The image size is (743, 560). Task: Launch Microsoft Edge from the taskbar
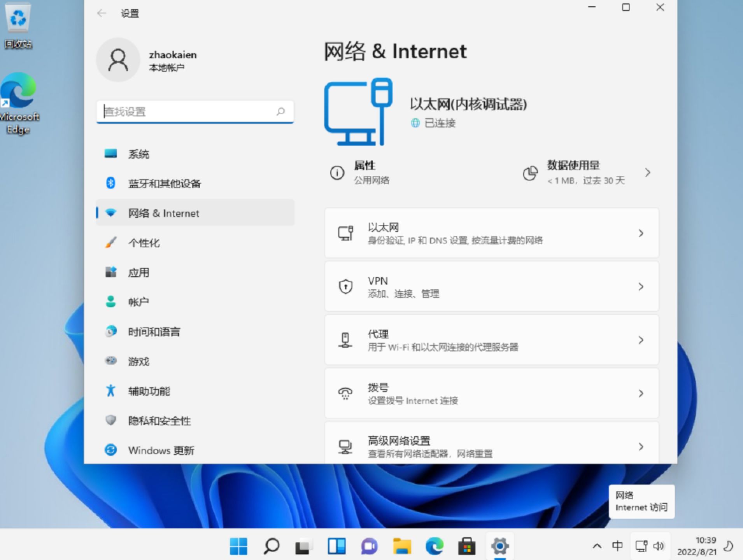point(434,546)
